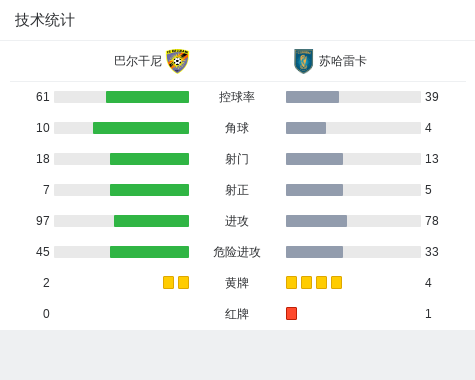This screenshot has width=475, height=380.
Task: Click the green 角球 bar showing 10
Action: (141, 128)
